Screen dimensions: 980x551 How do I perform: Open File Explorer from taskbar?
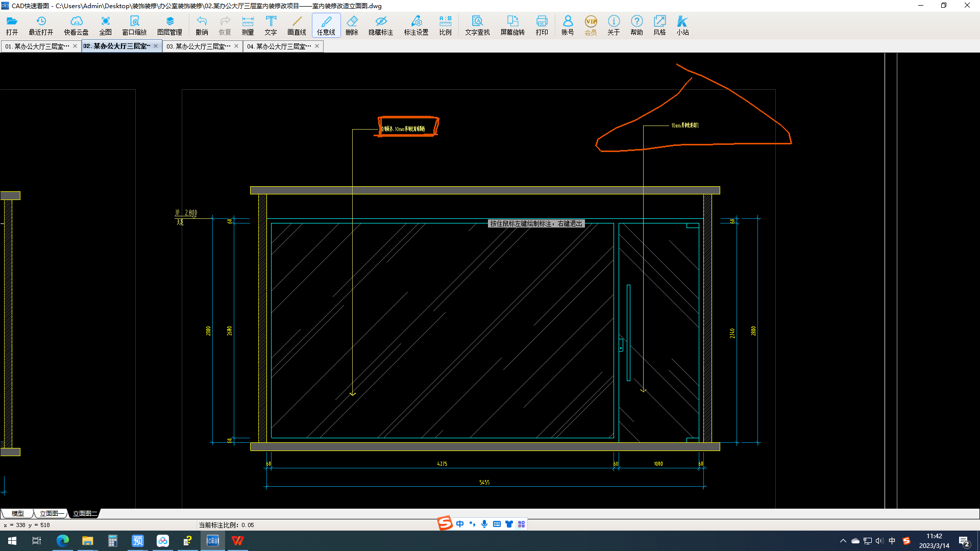pyautogui.click(x=87, y=541)
